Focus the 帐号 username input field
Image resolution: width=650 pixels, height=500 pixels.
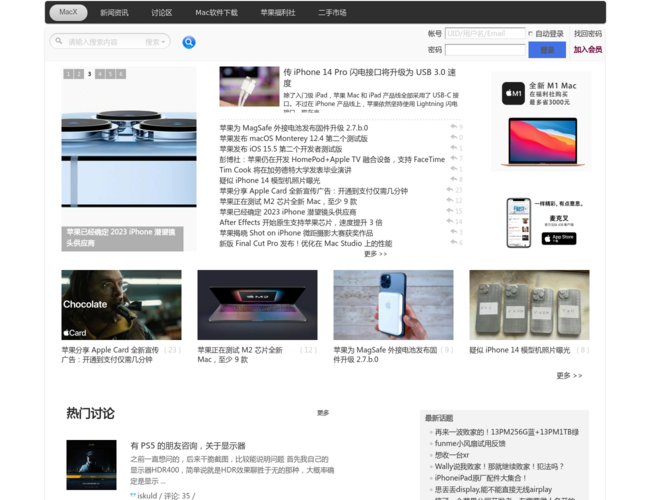pos(485,34)
